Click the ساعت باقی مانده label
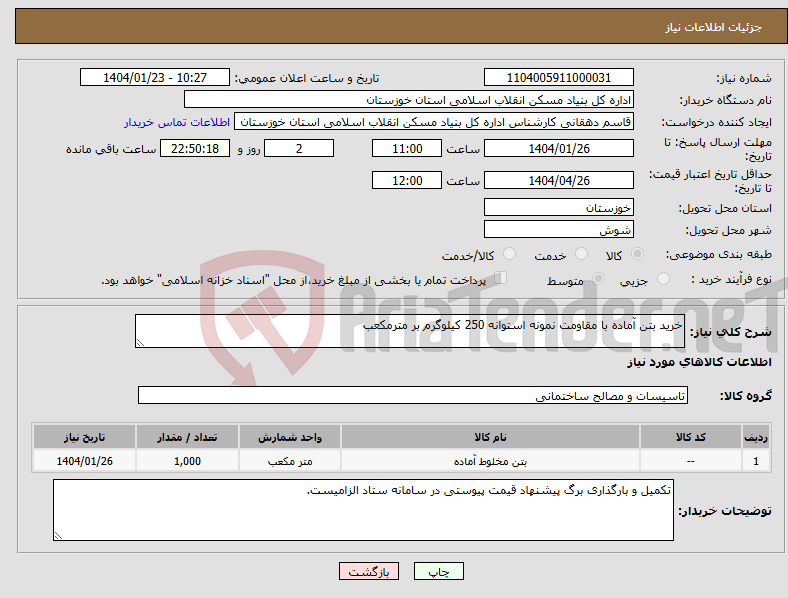788x598 pixels. [x=111, y=149]
